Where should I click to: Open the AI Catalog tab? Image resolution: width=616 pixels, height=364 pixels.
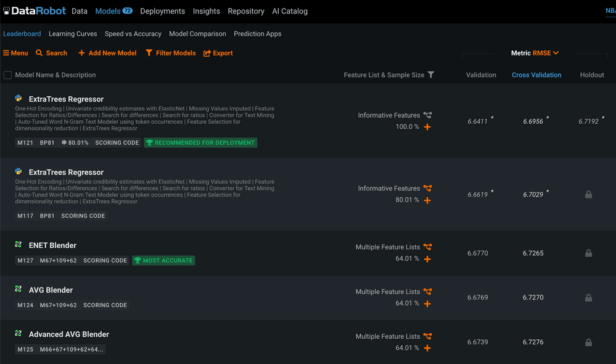tap(290, 11)
